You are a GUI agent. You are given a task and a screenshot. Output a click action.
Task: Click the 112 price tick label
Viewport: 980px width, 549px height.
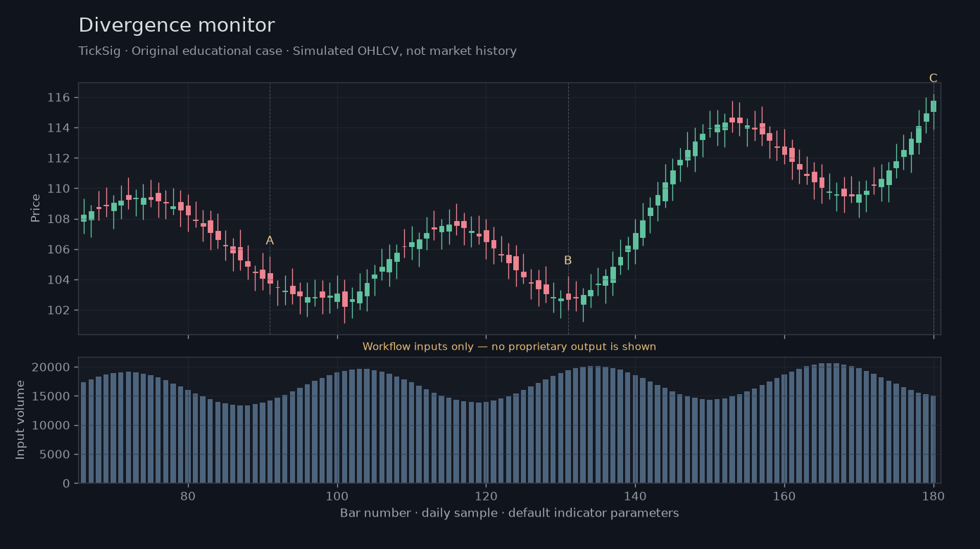[x=59, y=158]
